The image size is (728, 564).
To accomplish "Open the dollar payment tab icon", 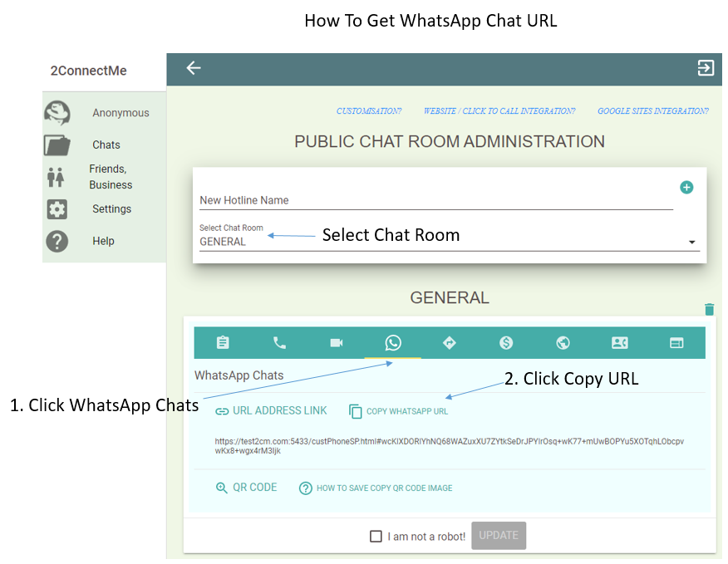I will click(506, 343).
